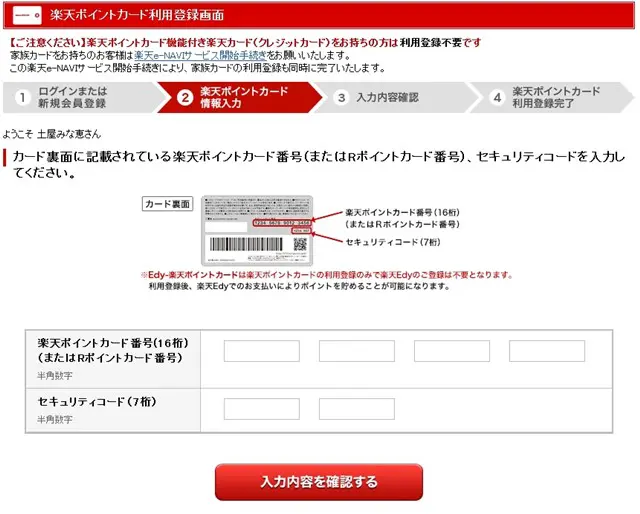Viewport: 640px width, 514px height.
Task: Click the step 3 number circle icon
Action: [341, 98]
